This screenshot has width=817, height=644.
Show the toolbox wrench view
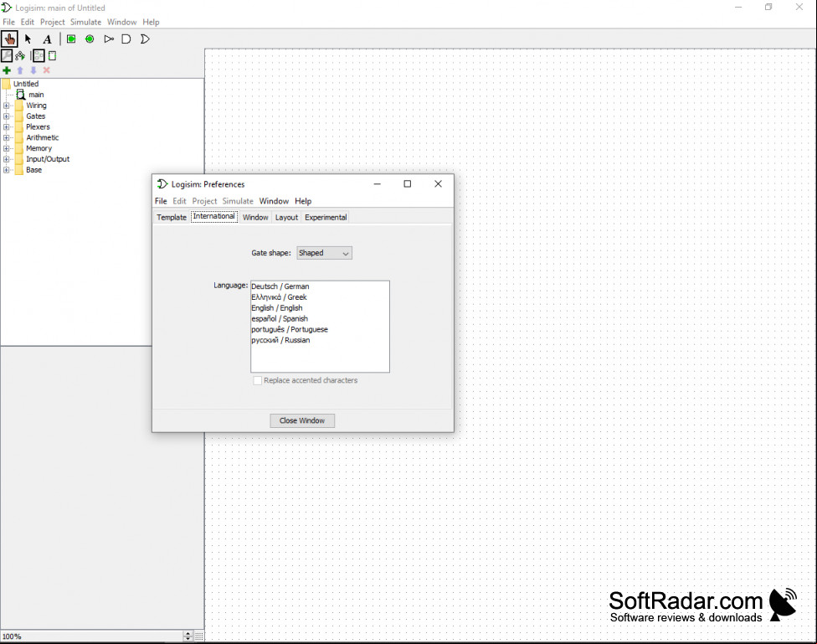point(7,55)
